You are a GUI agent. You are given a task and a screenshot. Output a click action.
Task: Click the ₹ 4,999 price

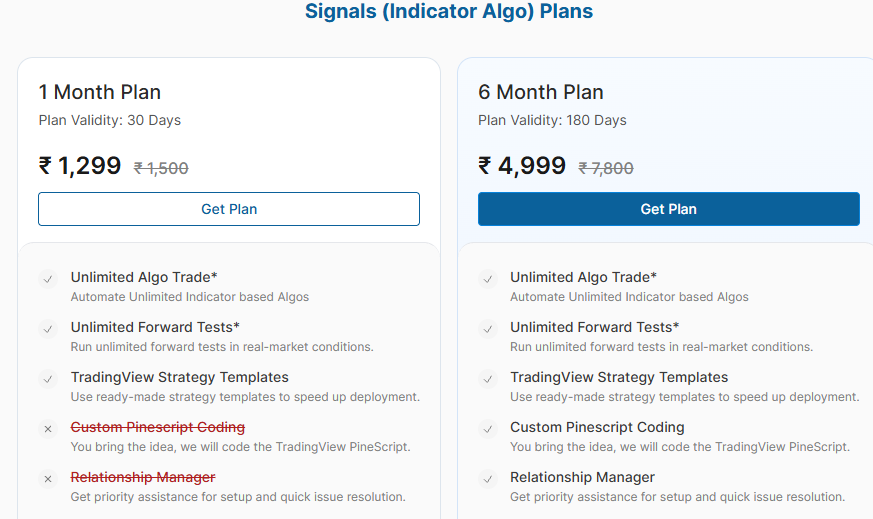[x=522, y=166]
